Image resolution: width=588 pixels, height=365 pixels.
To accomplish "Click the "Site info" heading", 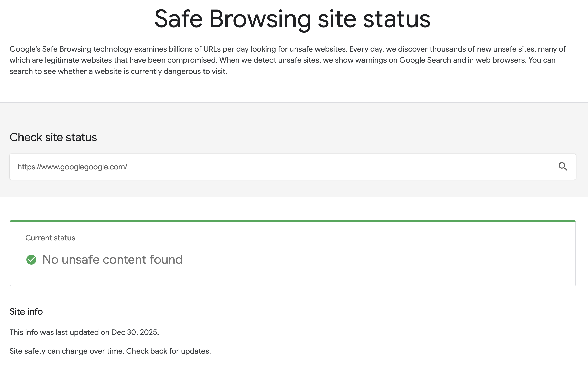I will (x=26, y=312).
